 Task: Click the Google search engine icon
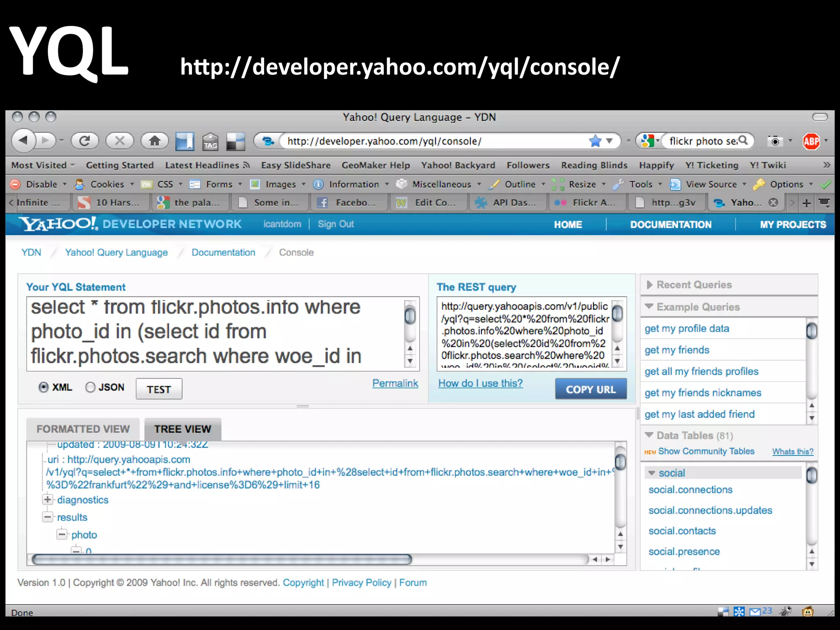click(647, 141)
